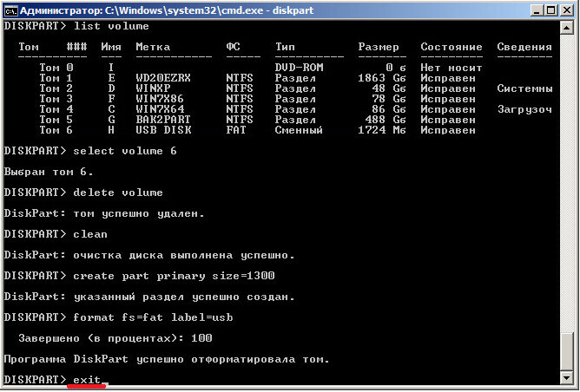The image size is (580, 392).
Task: Click the 'Размер' column header
Action: tap(379, 48)
